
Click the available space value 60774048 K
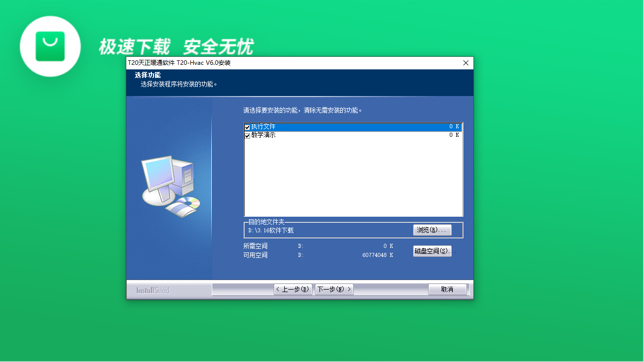pyautogui.click(x=377, y=255)
